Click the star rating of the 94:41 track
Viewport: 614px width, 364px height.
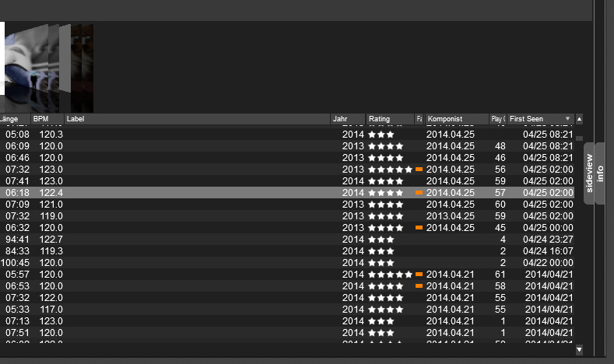click(381, 240)
